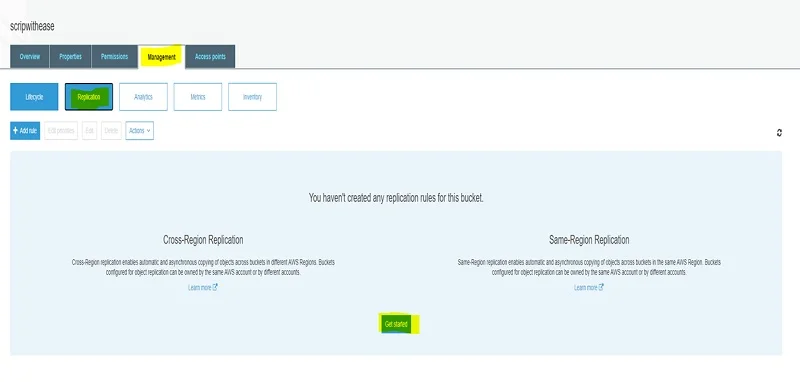Click the disabled Edit button
The height and width of the screenshot is (382, 800).
point(90,131)
